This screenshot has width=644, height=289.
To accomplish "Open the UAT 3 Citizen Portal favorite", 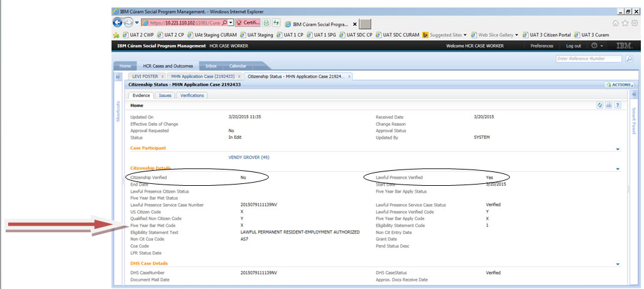I will pos(547,35).
